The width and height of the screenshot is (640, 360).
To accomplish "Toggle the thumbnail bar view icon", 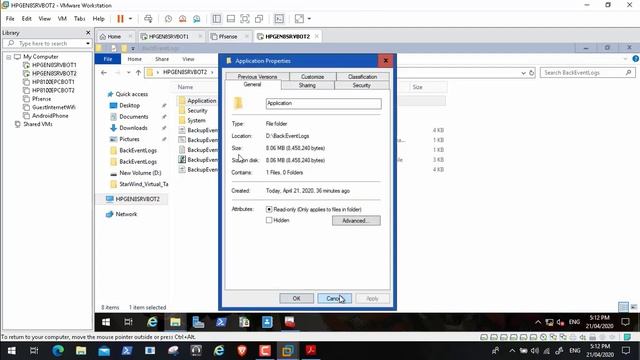I will tap(231, 19).
